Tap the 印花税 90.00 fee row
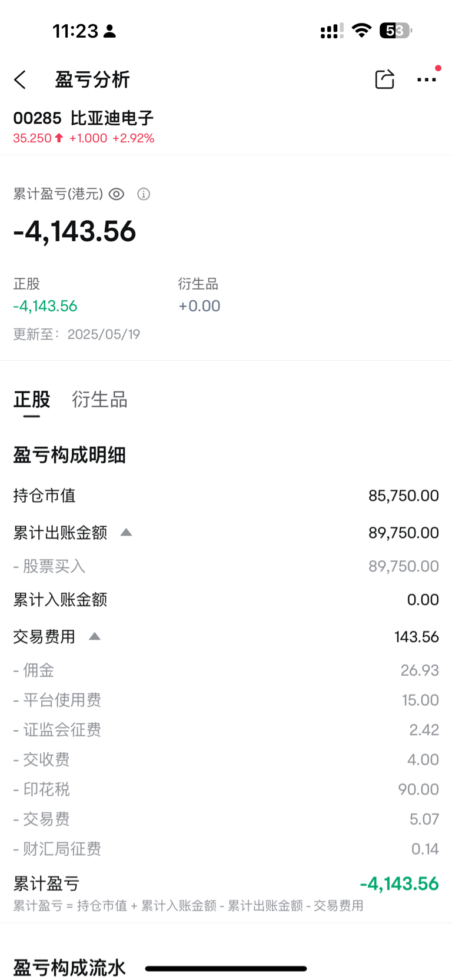452x980 pixels. click(226, 789)
